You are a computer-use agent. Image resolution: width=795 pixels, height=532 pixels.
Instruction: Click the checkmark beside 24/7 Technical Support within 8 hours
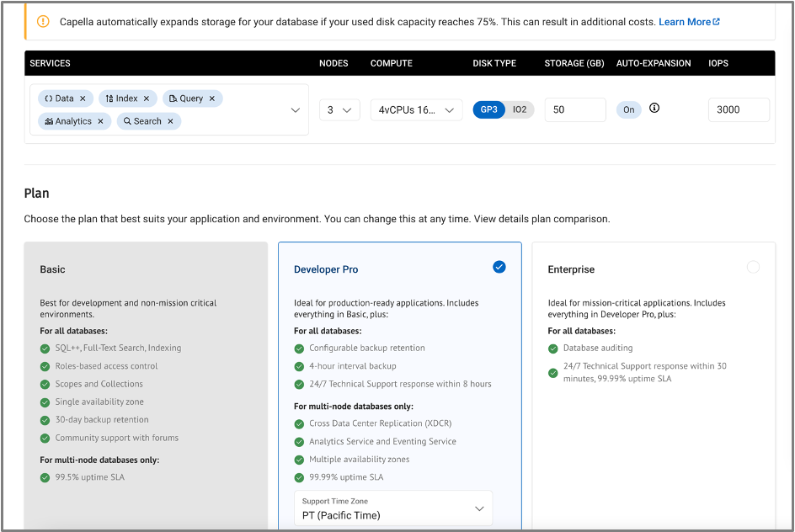[299, 384]
